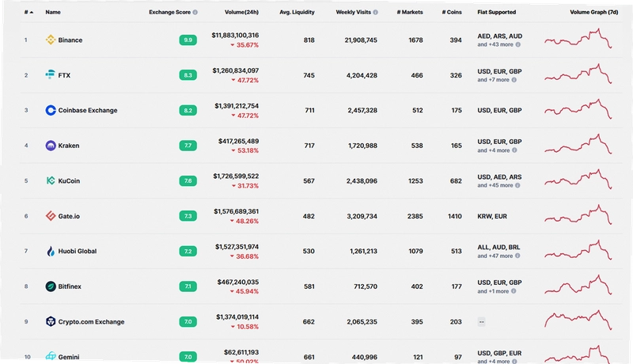Open Binance's 7-day volume graph
Screen dimensions: 633x364
[578, 39]
